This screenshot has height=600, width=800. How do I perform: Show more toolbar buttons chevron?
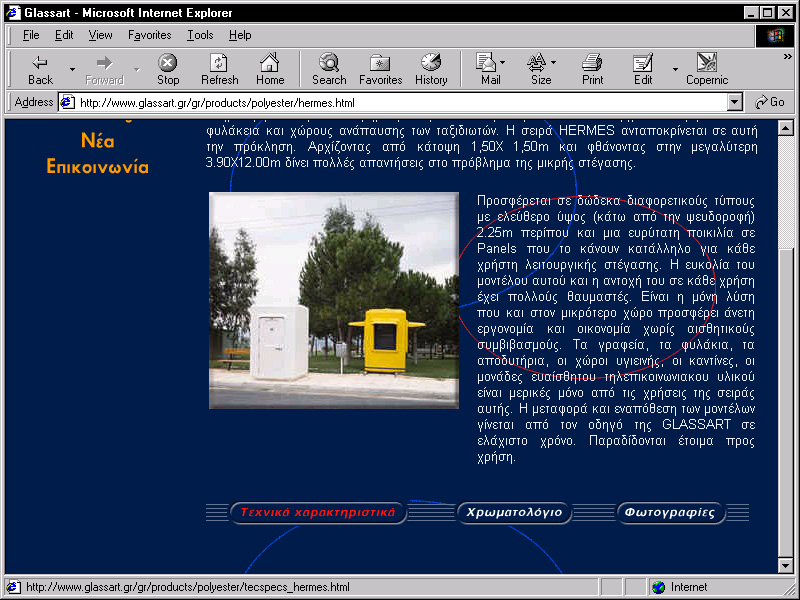point(788,57)
